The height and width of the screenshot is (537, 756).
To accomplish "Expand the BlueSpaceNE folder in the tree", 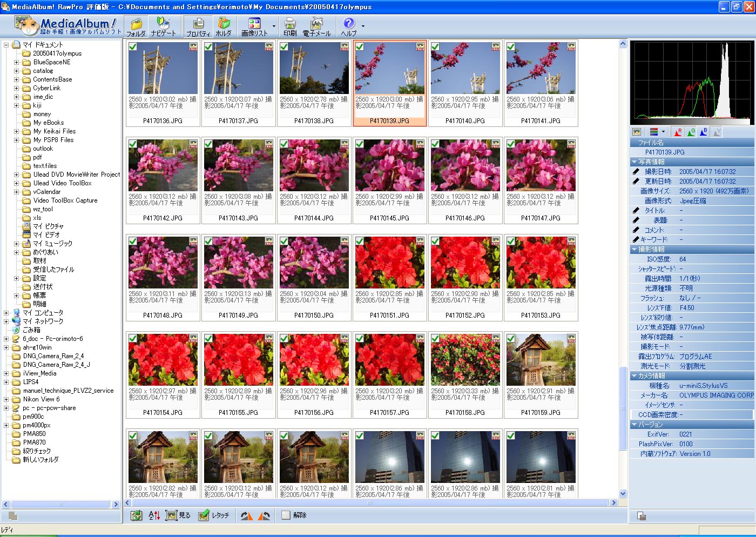I will (x=16, y=62).
